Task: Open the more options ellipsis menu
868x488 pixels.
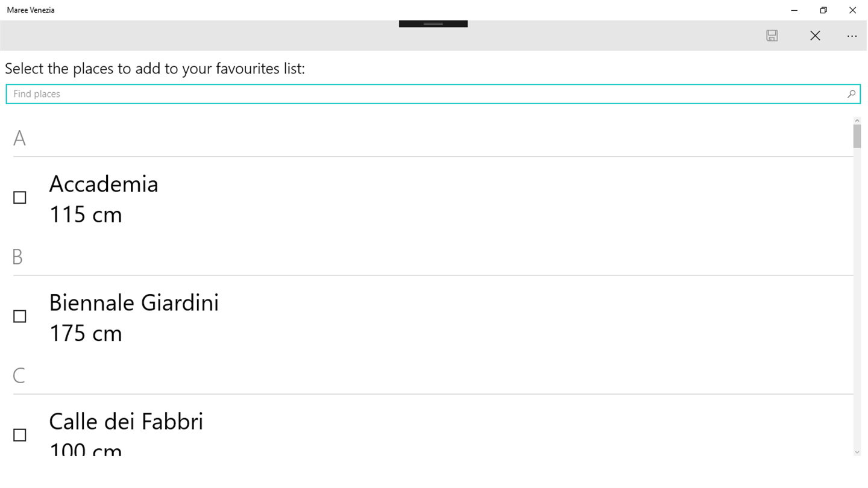Action: [851, 36]
